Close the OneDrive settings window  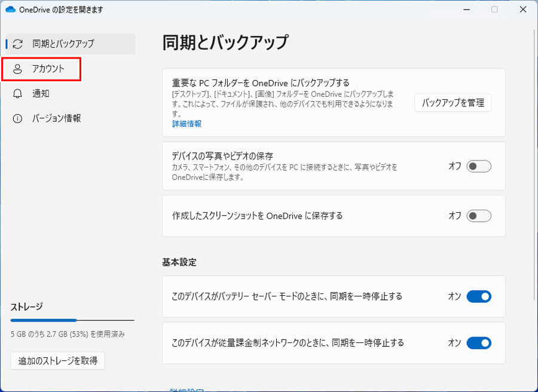(523, 10)
